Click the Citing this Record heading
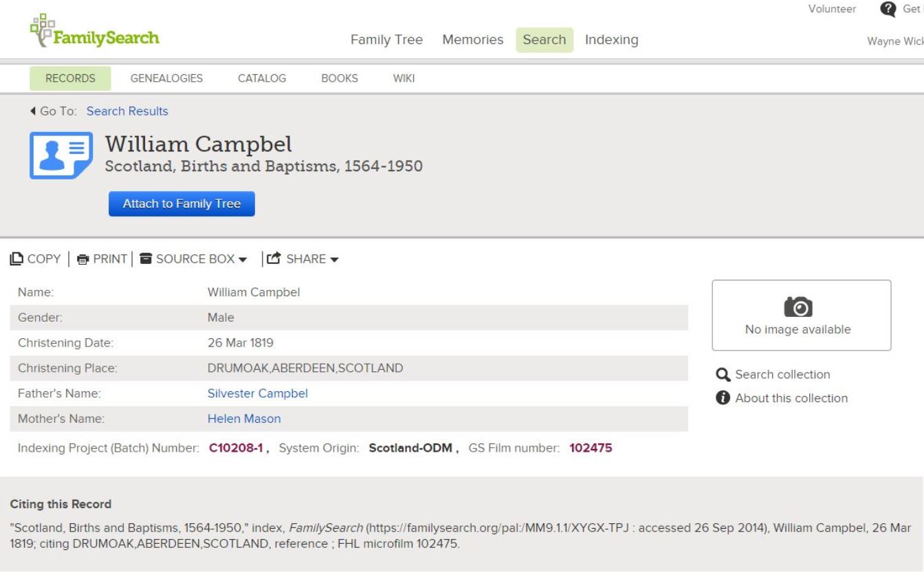This screenshot has width=924, height=572. 60,504
